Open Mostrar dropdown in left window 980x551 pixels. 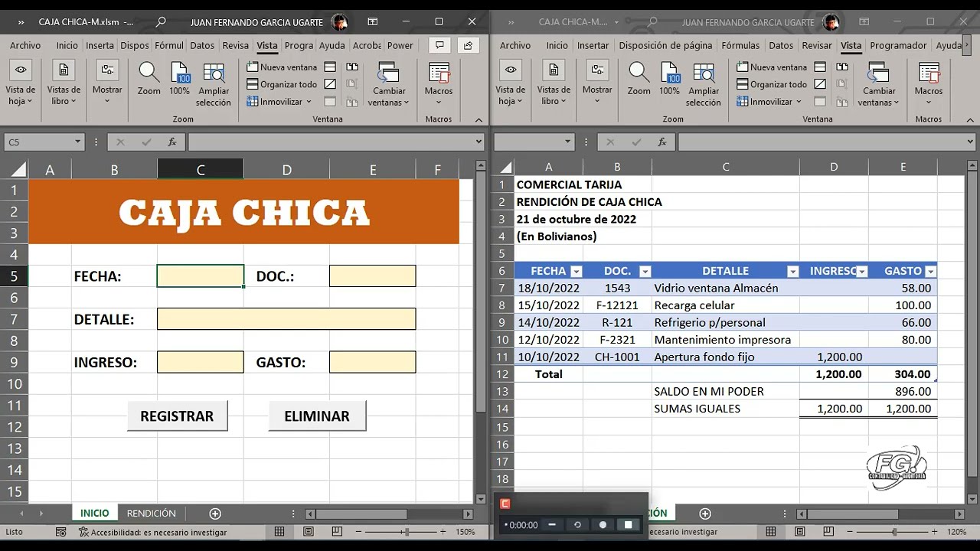[x=107, y=95]
